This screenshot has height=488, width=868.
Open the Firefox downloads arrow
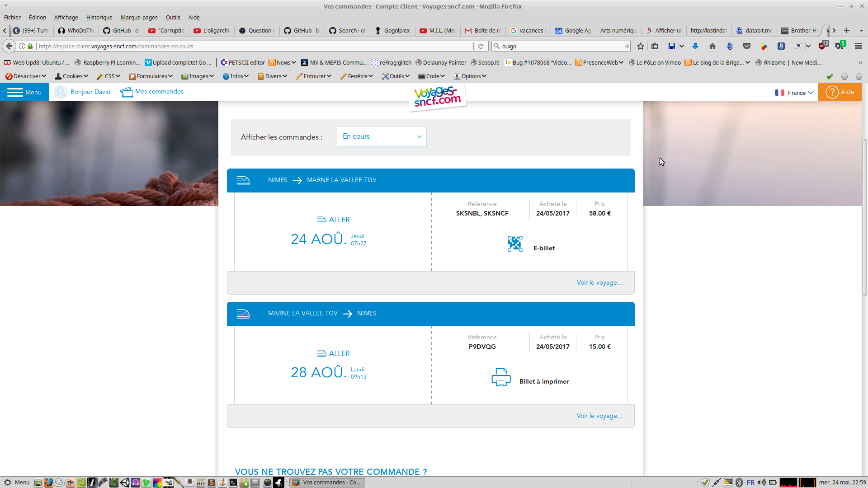(x=695, y=46)
